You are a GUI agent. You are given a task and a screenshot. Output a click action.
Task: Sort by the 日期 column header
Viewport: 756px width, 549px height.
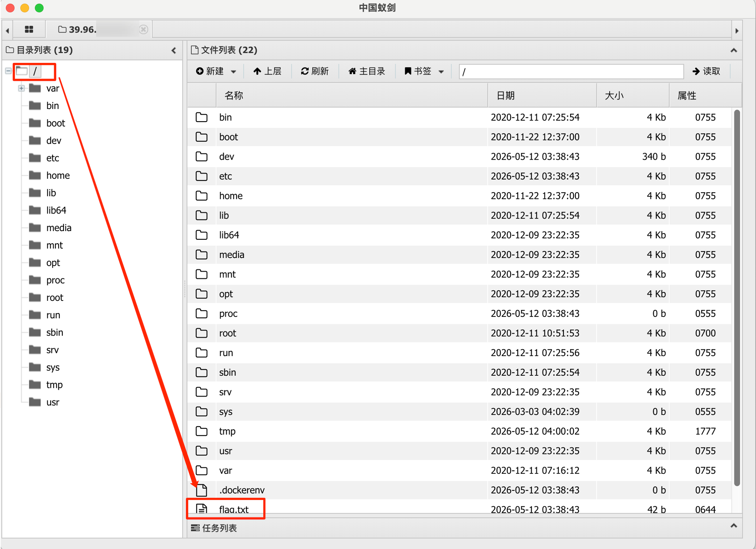[542, 96]
